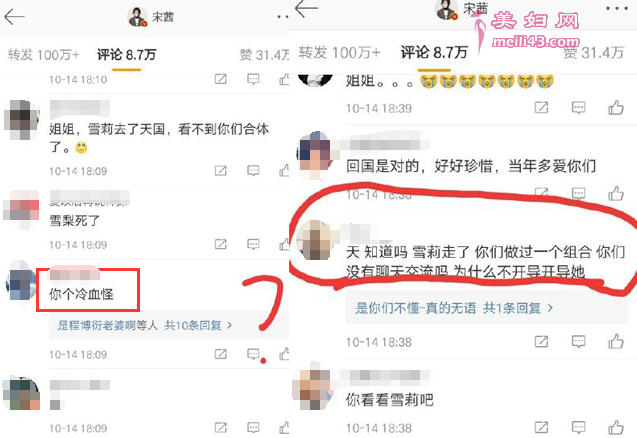Viewport: 637px width, 438px height.
Task: Like the comment timestamped 10-14 18:39
Action: pyautogui.click(x=616, y=108)
